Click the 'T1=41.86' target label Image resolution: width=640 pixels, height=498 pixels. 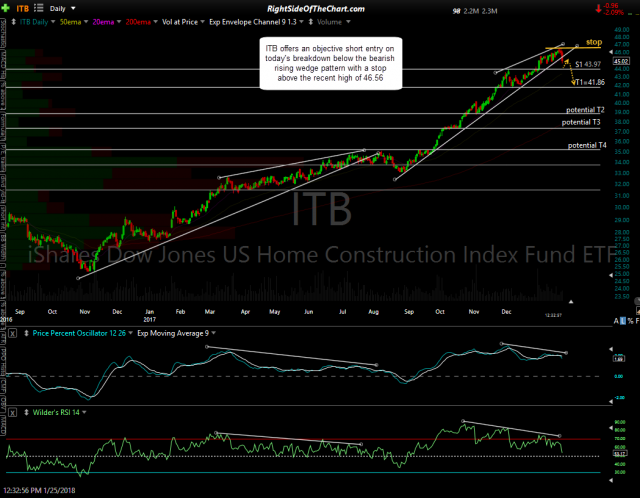coord(590,82)
